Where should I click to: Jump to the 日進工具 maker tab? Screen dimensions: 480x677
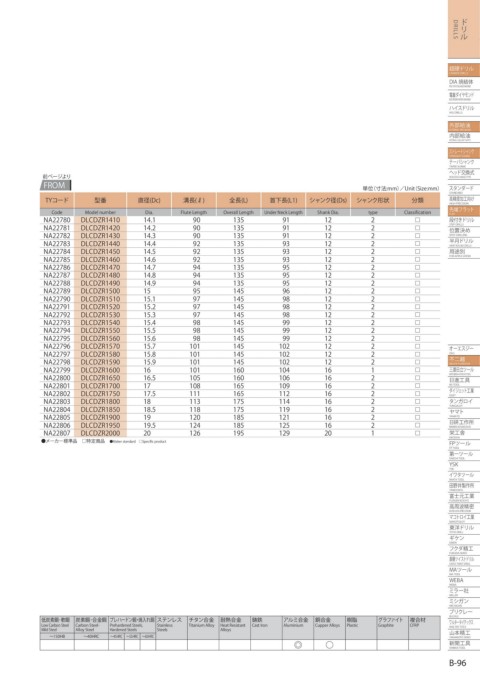(x=464, y=382)
